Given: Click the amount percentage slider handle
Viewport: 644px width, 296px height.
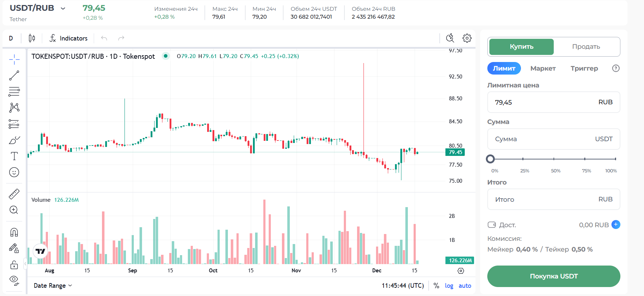Looking at the screenshot, I should pos(491,159).
